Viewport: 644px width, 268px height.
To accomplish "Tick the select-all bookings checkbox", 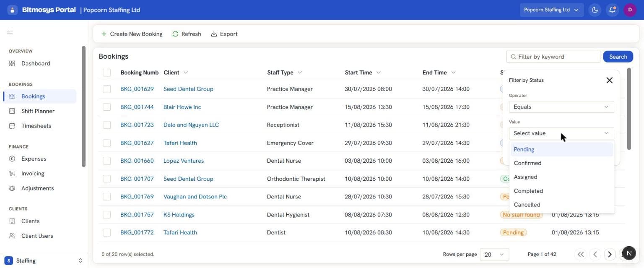I will 107,73.
